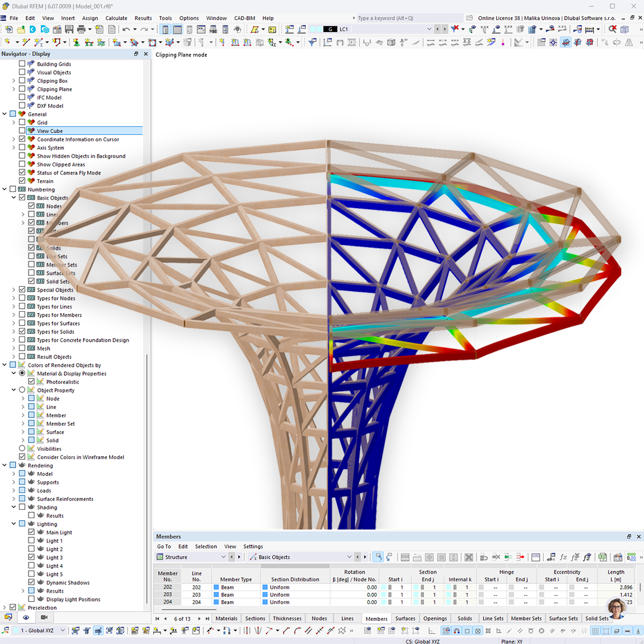The height and width of the screenshot is (644, 644).
Task: Switch to the Materials tab at the bottom
Action: [x=226, y=618]
